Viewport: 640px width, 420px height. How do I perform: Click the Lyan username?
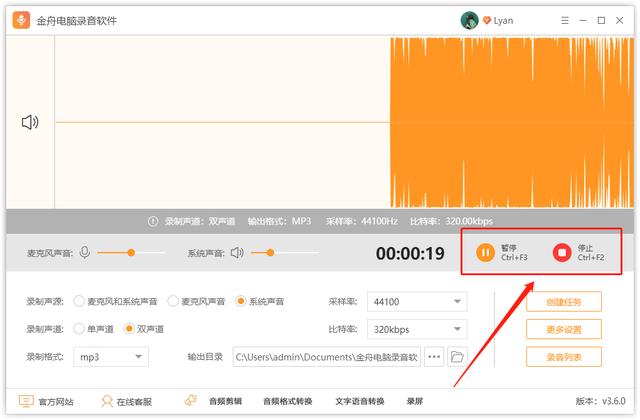503,20
